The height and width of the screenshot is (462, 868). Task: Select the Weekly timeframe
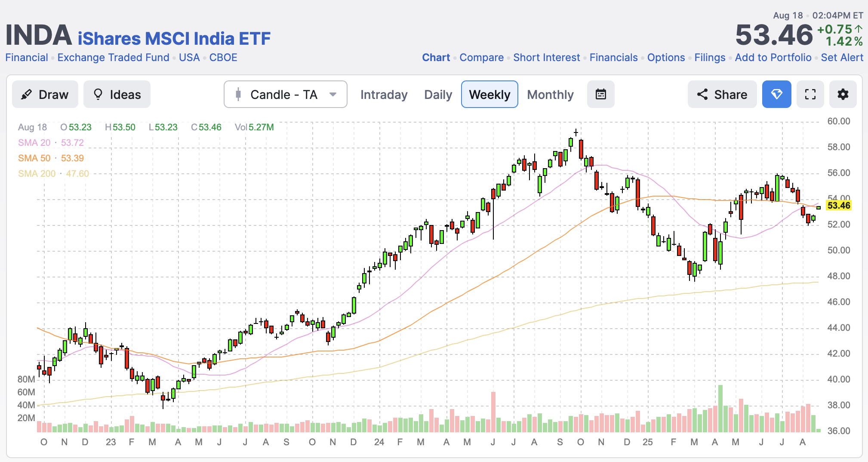(x=489, y=95)
